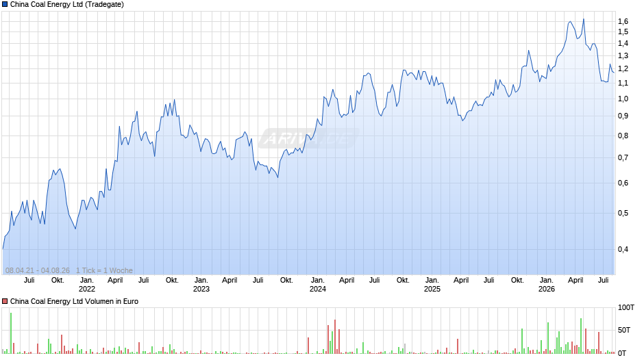This screenshot has width=644, height=360.
Task: Click the red legend square beside Volumen in Euro
Action: (x=5, y=301)
